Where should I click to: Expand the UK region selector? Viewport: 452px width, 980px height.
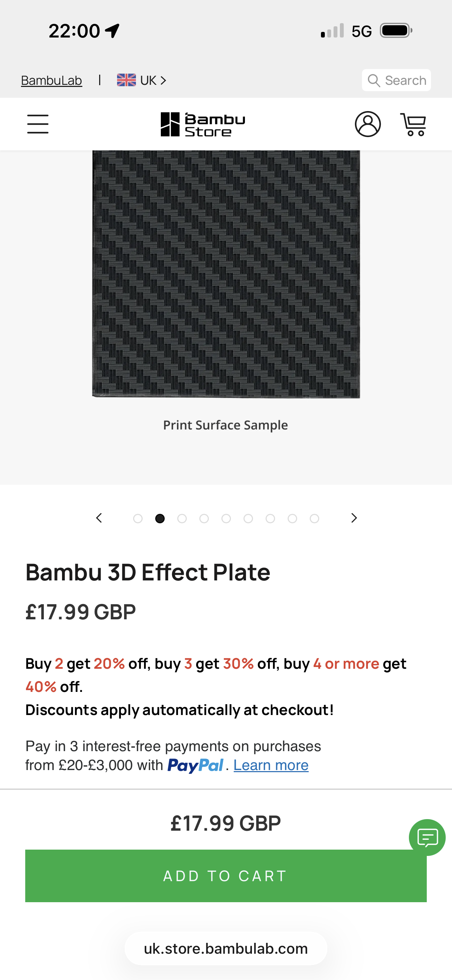point(142,80)
